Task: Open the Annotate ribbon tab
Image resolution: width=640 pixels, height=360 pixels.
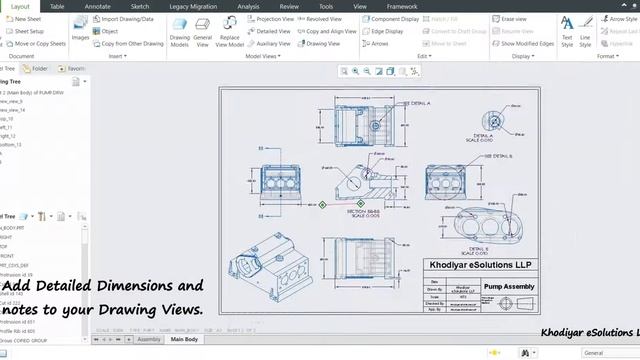Action: tap(98, 7)
